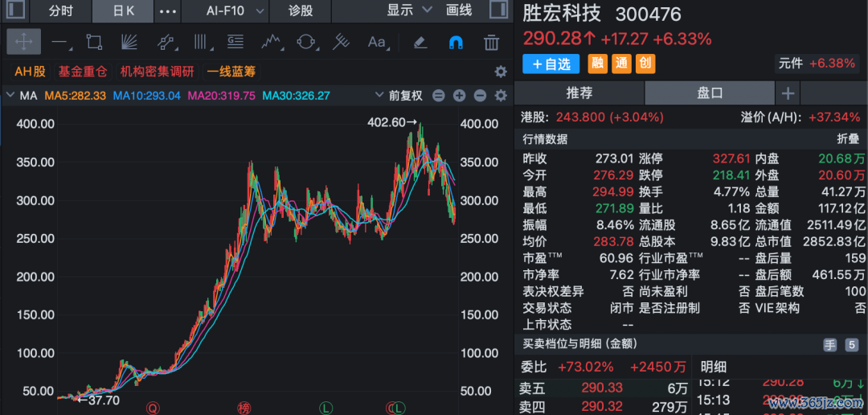Viewport: 868px width, 415px height.
Task: Select the parallel channel drawing tool
Action: (165, 42)
